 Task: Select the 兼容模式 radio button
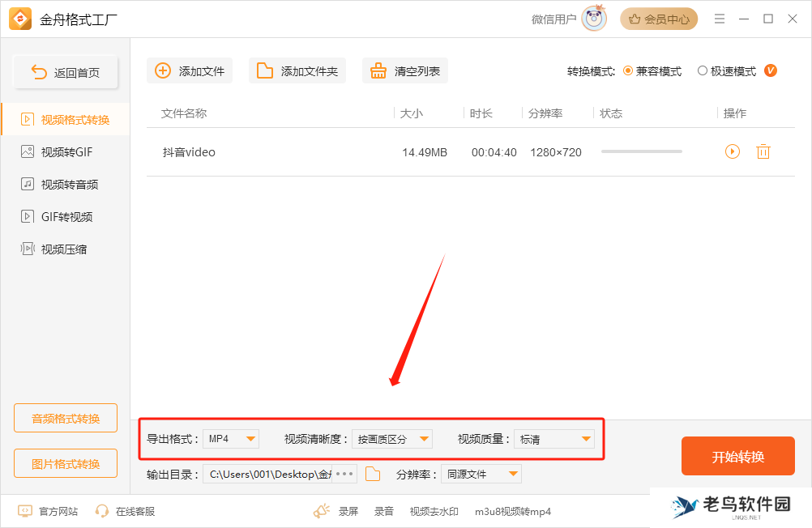pyautogui.click(x=628, y=71)
